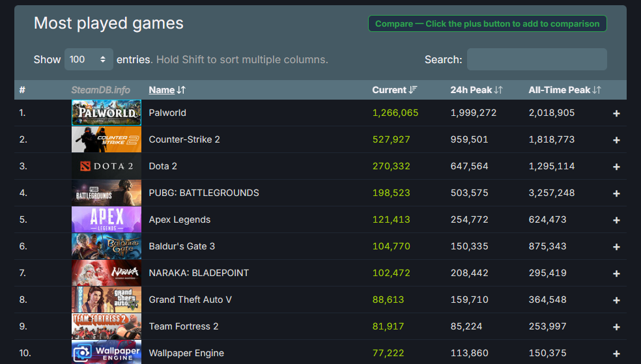The height and width of the screenshot is (364, 641).
Task: Click the Most played games heading
Action: 108,23
